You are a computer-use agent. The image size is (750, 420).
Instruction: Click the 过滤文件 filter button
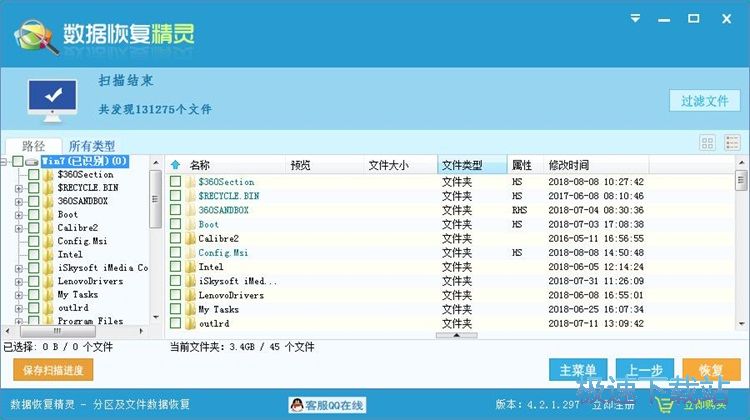(704, 101)
